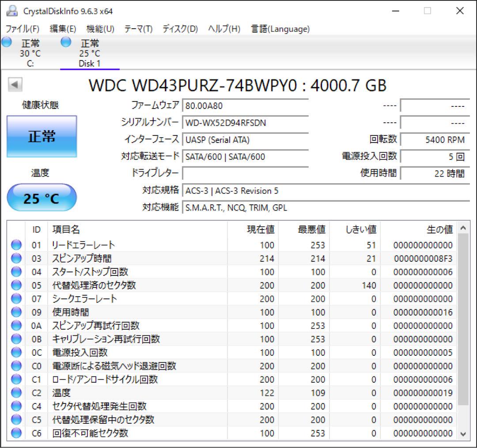Click the CrystalDiskInfo app icon in title bar

(x=12, y=11)
